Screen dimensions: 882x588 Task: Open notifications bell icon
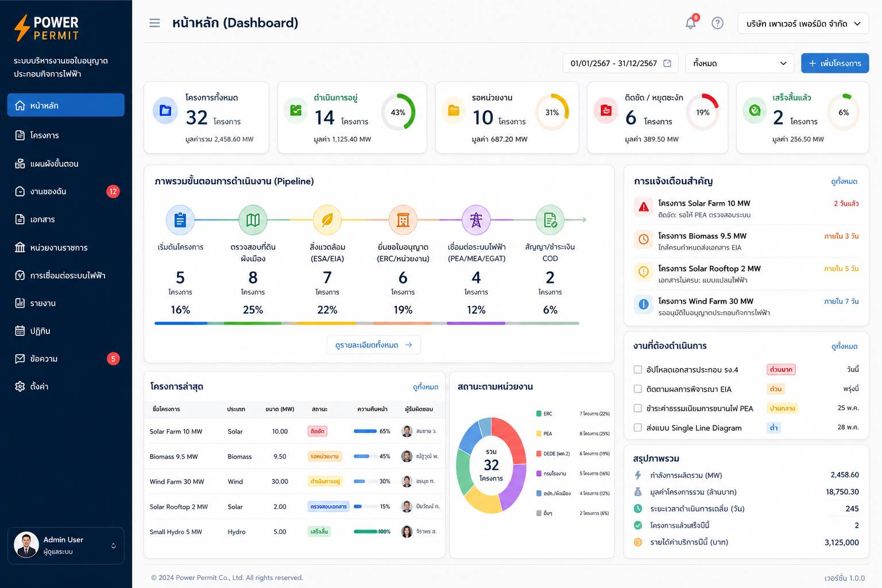(691, 23)
